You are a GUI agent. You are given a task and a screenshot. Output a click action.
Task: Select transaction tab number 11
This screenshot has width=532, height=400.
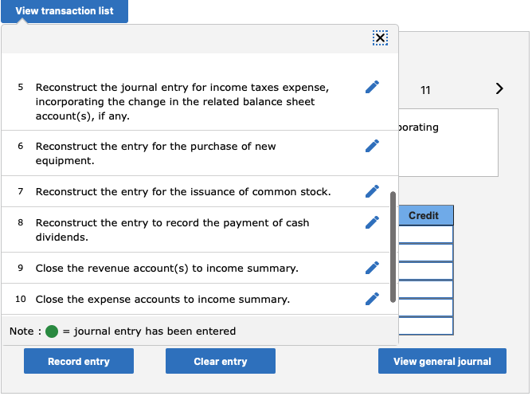(425, 90)
